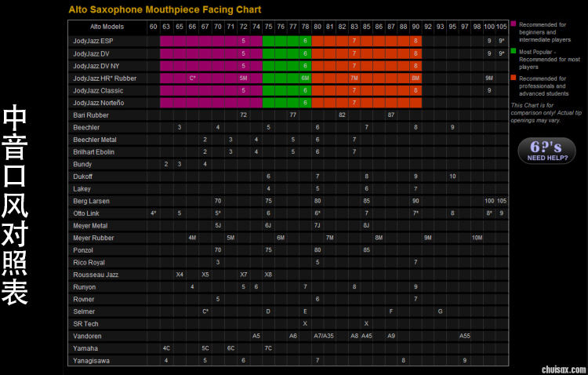Click the 'Meyer Metal' row label

point(90,226)
